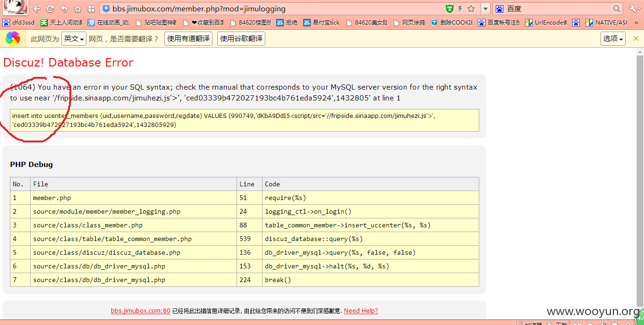
Task: Select the class_member.php file cell
Action: pos(134,225)
